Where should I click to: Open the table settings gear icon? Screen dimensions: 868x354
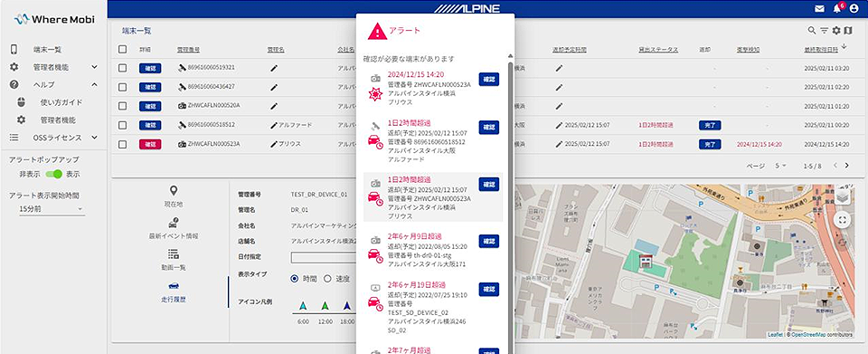(836, 31)
